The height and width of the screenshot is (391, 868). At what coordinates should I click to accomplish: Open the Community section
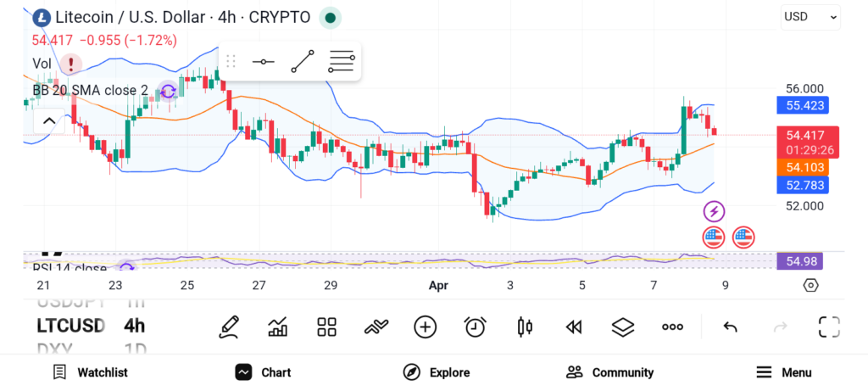609,372
